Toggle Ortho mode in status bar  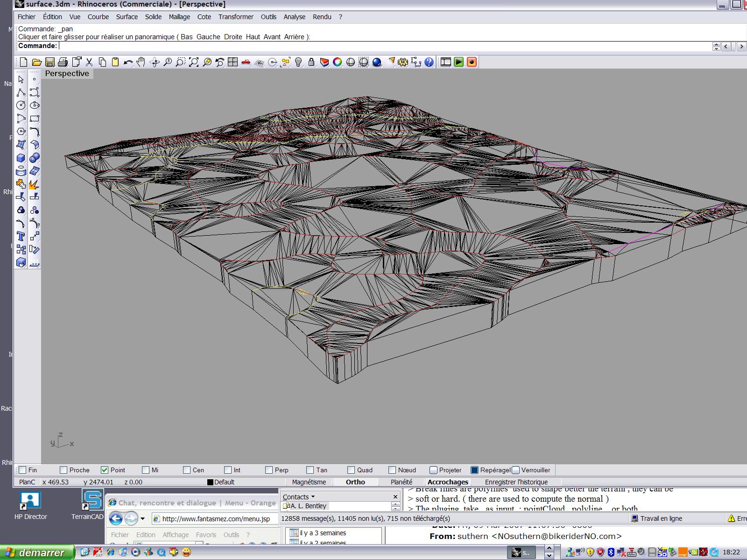[355, 482]
